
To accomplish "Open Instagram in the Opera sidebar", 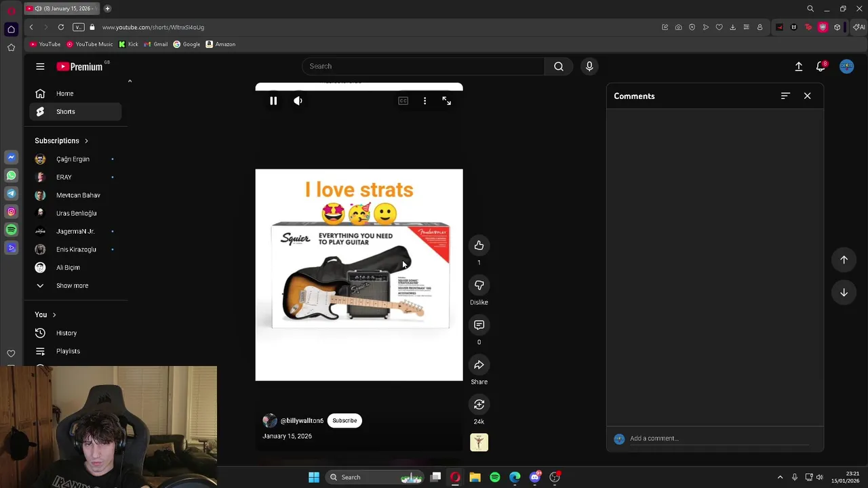I will [11, 211].
